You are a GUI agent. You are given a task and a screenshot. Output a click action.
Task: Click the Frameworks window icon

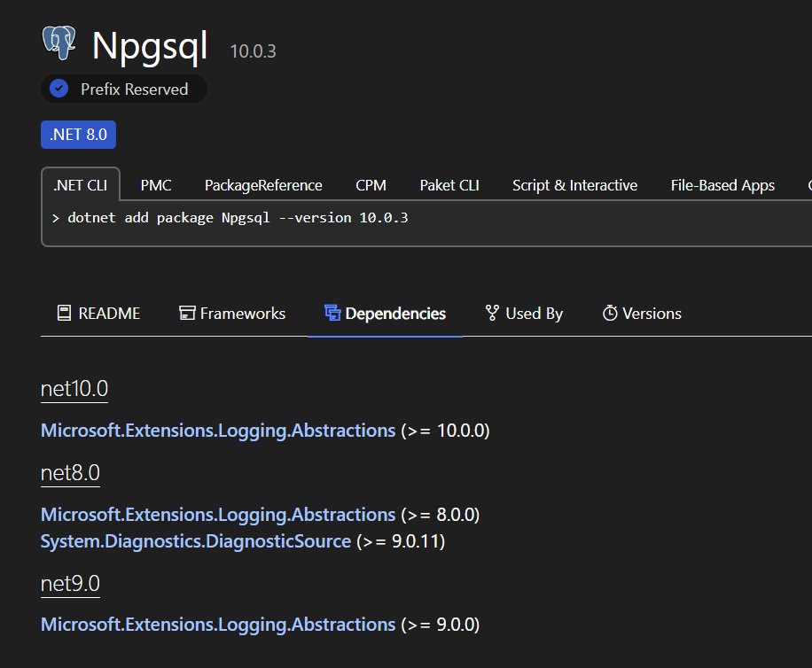187,313
